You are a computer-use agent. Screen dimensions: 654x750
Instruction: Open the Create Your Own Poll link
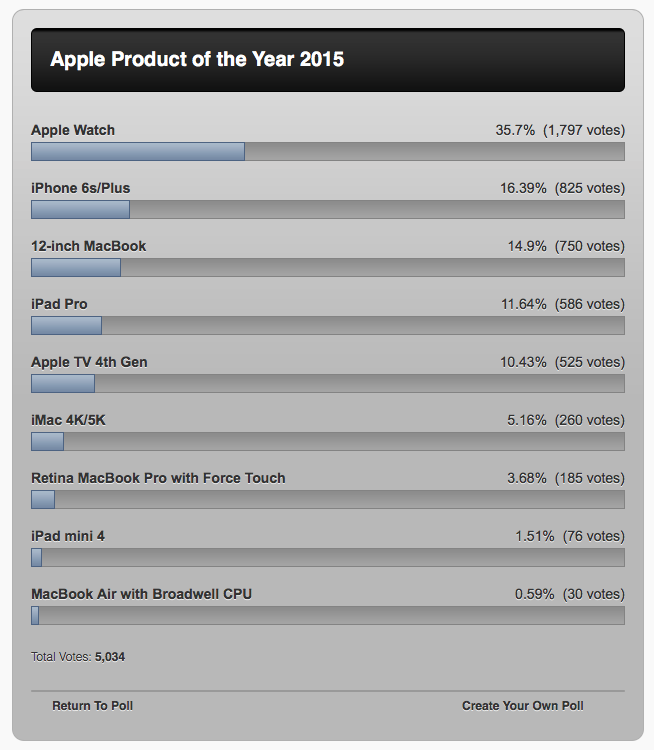[522, 705]
